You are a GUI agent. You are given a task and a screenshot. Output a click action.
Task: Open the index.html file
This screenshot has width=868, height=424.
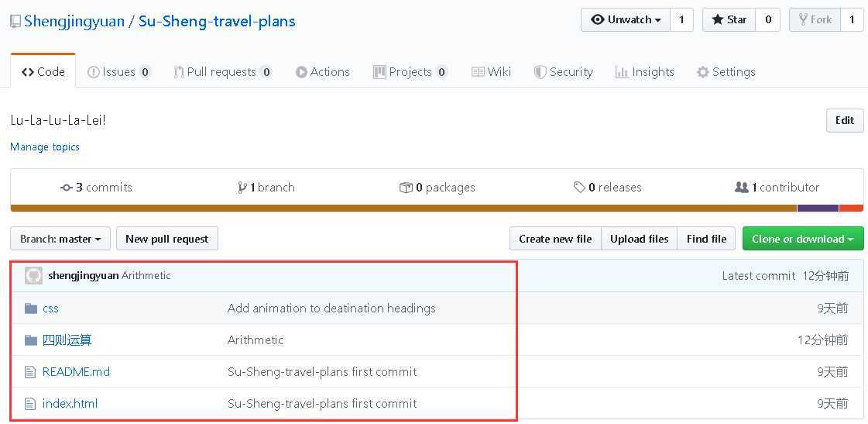click(x=70, y=404)
